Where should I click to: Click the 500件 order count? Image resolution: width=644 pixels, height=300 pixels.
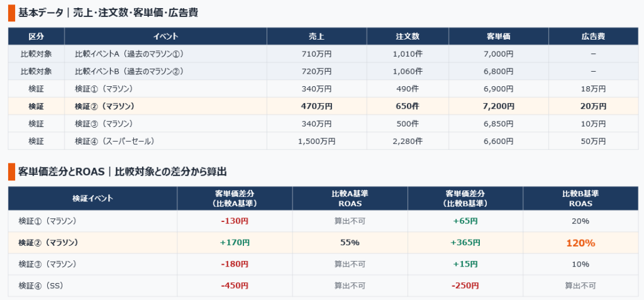click(x=408, y=123)
